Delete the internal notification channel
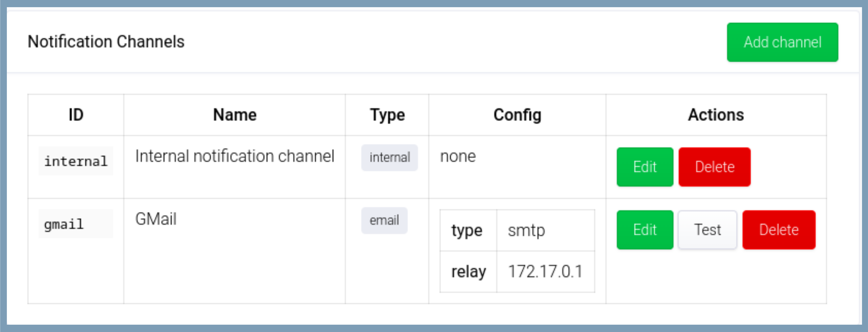 click(714, 167)
